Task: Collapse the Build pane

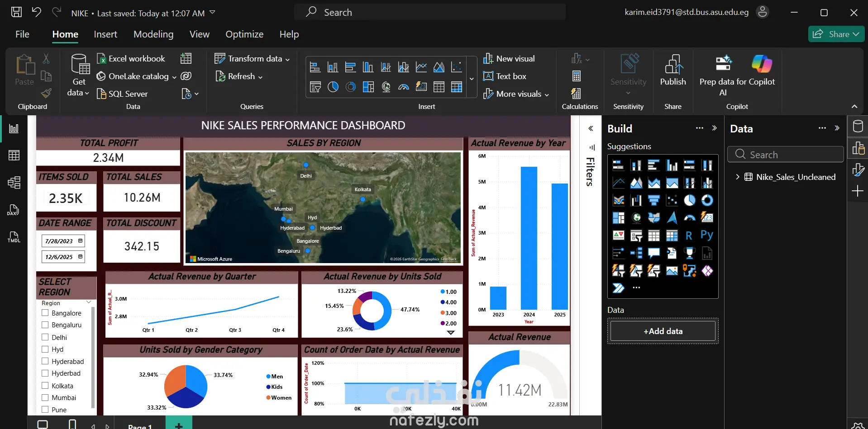Action: (715, 128)
